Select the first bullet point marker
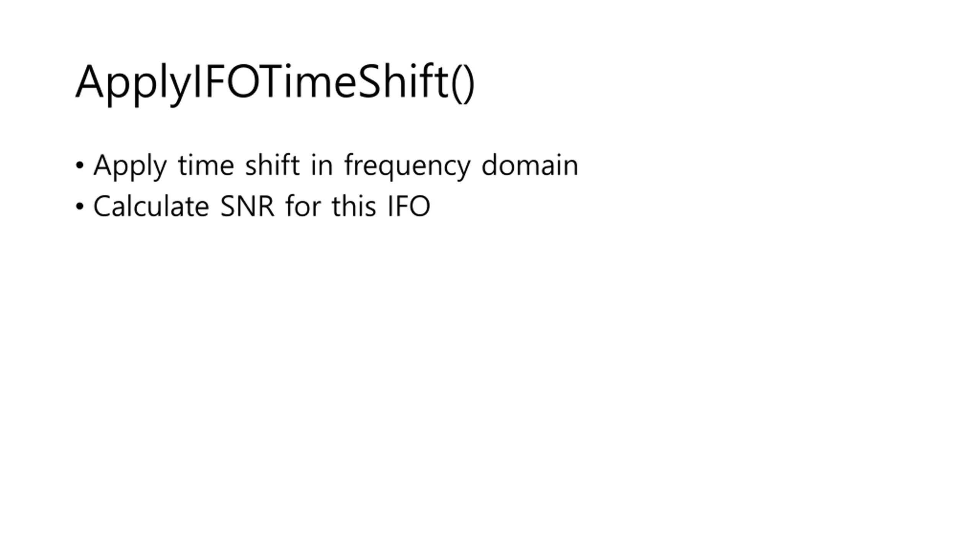The image size is (980, 551). click(x=80, y=166)
